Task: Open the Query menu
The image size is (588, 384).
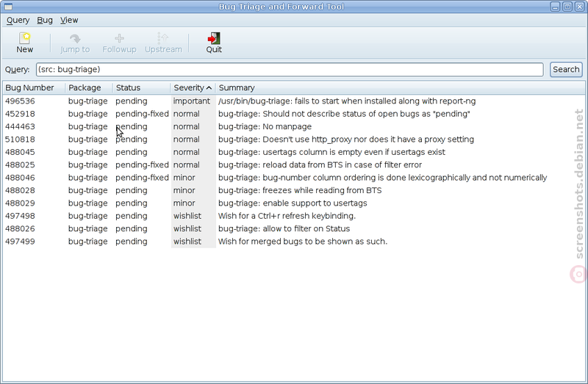Action: point(18,21)
